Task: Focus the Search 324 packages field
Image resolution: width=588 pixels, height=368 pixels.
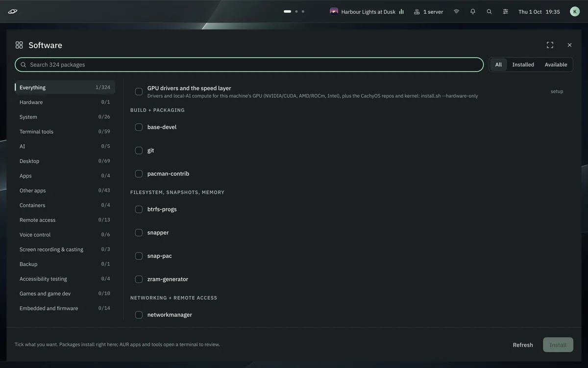Action: (249, 65)
